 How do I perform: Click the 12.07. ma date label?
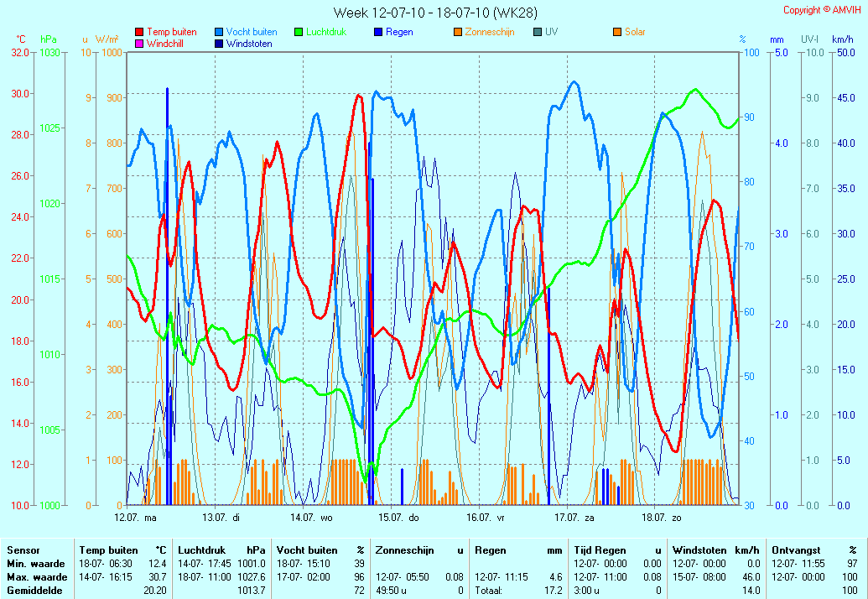[135, 518]
